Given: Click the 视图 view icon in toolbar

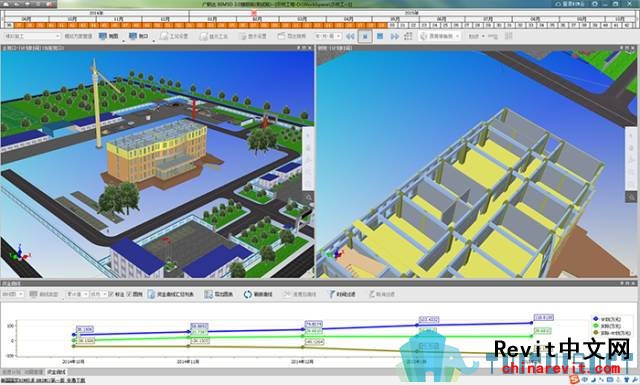Looking at the screenshot, I should click(102, 36).
